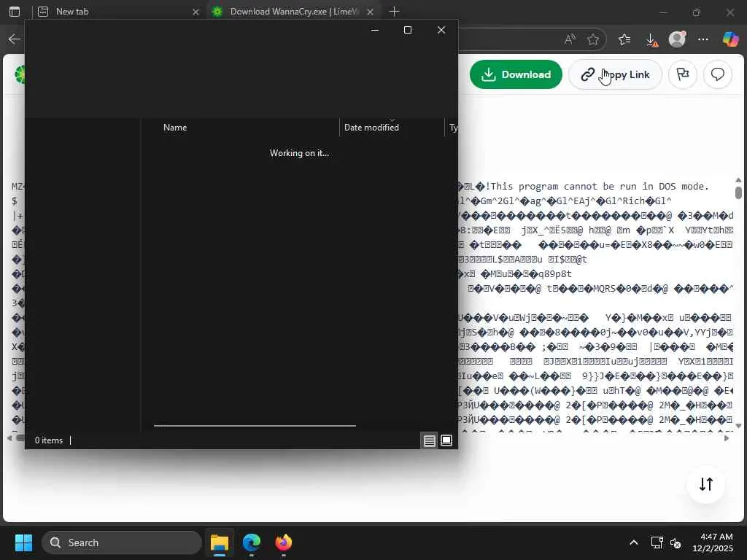Viewport: 747px width, 560px height.
Task: Click the flag report icon button
Action: pos(683,74)
